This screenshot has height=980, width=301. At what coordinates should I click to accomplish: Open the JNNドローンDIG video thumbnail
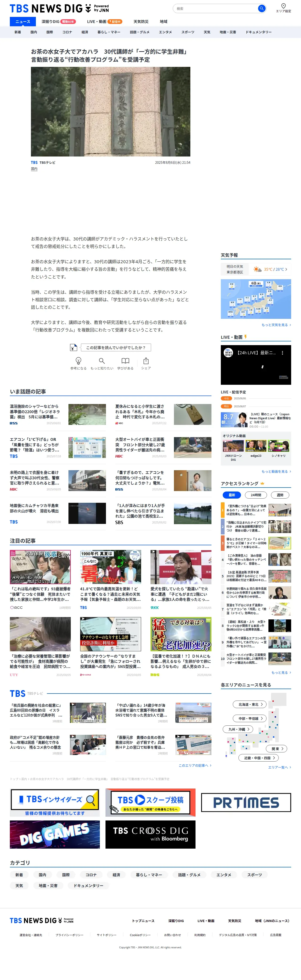(233, 446)
